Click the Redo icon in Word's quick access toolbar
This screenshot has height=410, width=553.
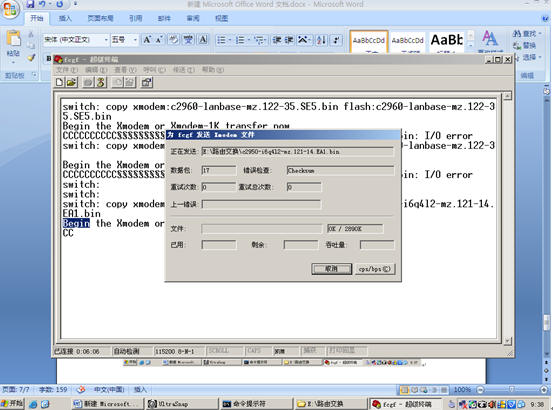(x=60, y=4)
